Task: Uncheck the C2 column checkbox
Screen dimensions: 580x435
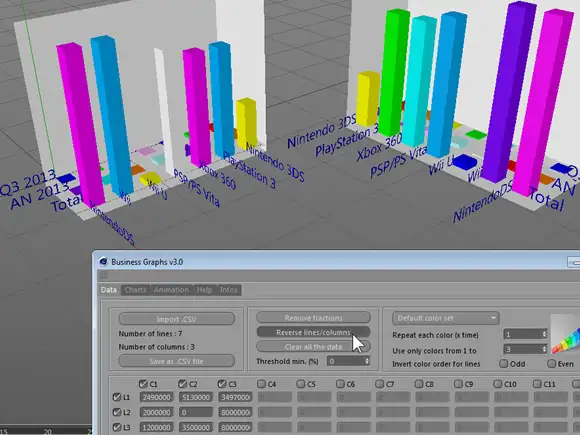Action: point(182,384)
